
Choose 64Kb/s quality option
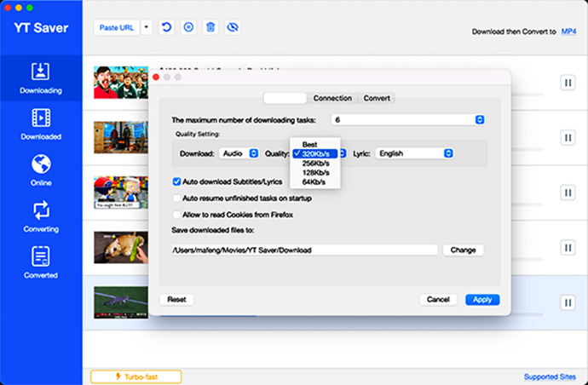click(315, 182)
